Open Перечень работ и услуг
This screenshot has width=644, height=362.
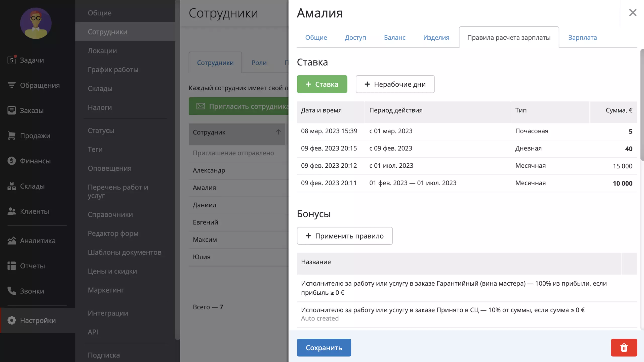coord(125,191)
